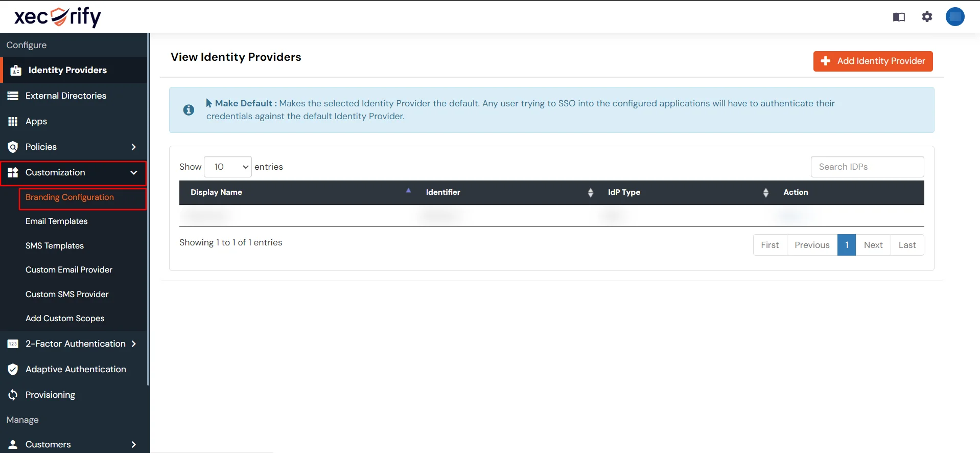This screenshot has width=980, height=453.
Task: Sort by Identifier column arrows
Action: click(x=591, y=193)
